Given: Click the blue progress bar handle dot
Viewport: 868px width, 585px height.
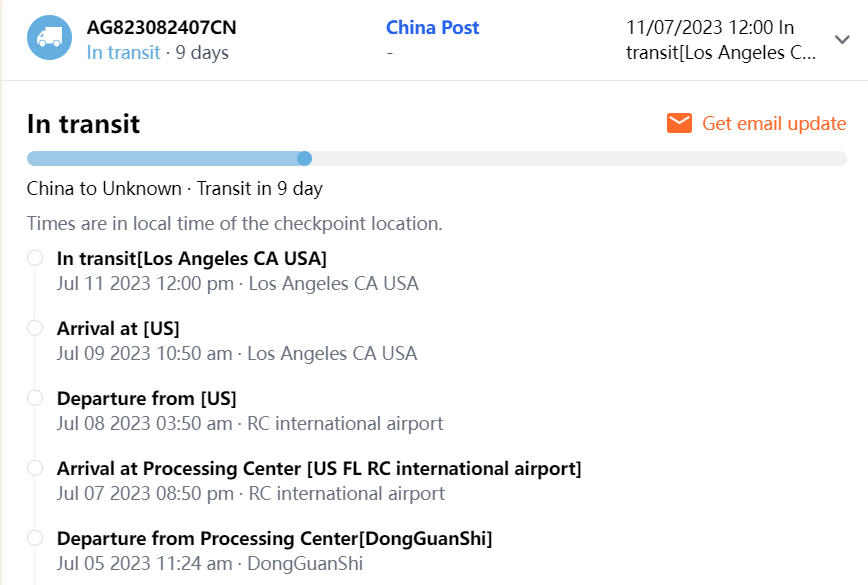Looking at the screenshot, I should point(305,158).
